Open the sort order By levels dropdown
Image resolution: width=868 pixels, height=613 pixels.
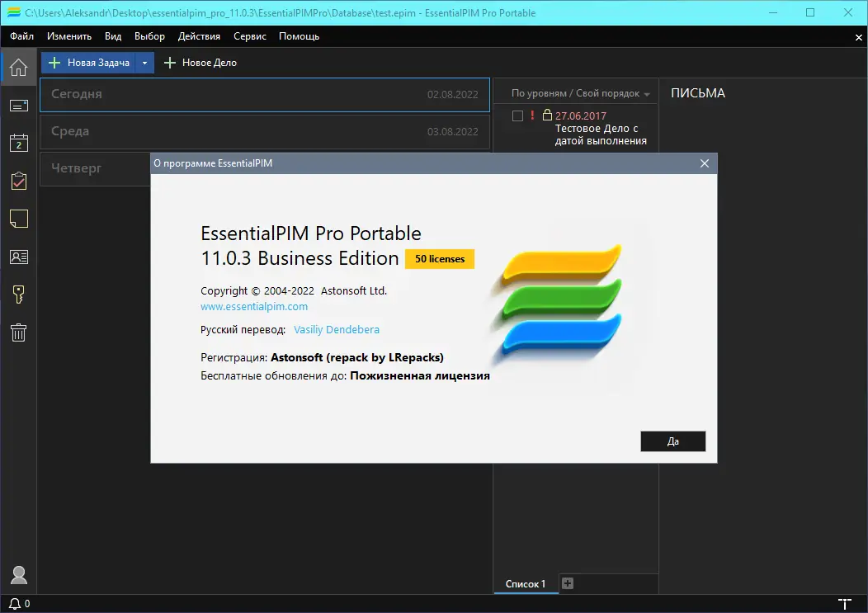click(x=580, y=93)
